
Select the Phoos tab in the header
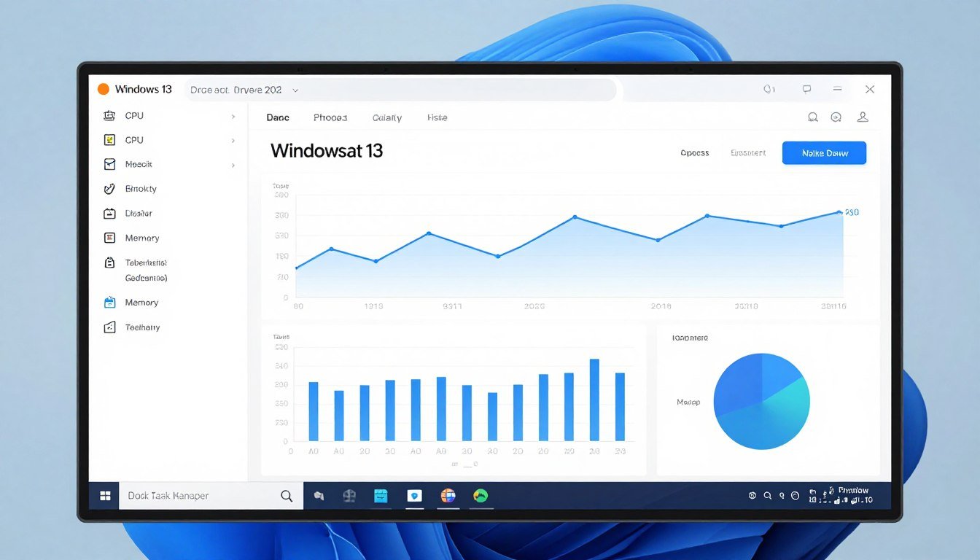[x=330, y=117]
